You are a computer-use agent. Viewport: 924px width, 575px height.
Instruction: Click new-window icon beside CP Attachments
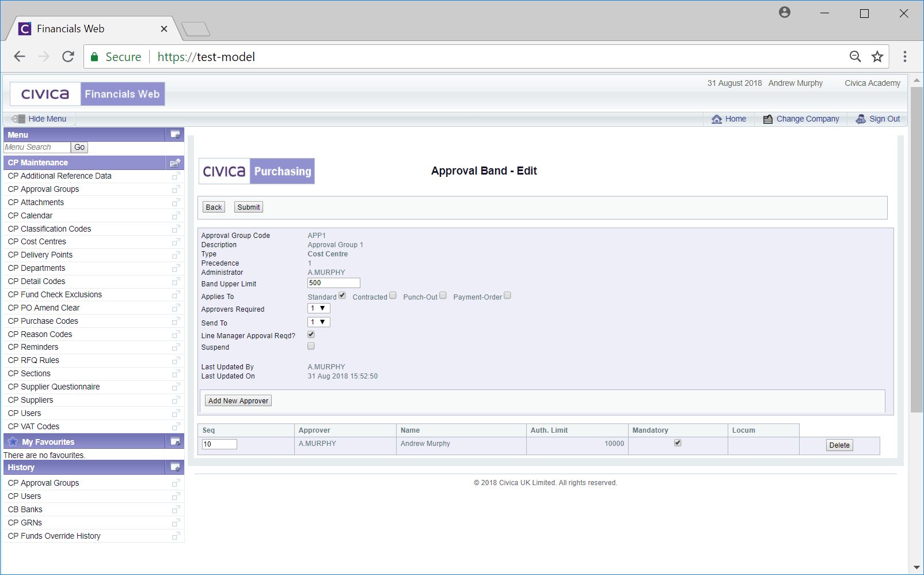[x=176, y=202]
